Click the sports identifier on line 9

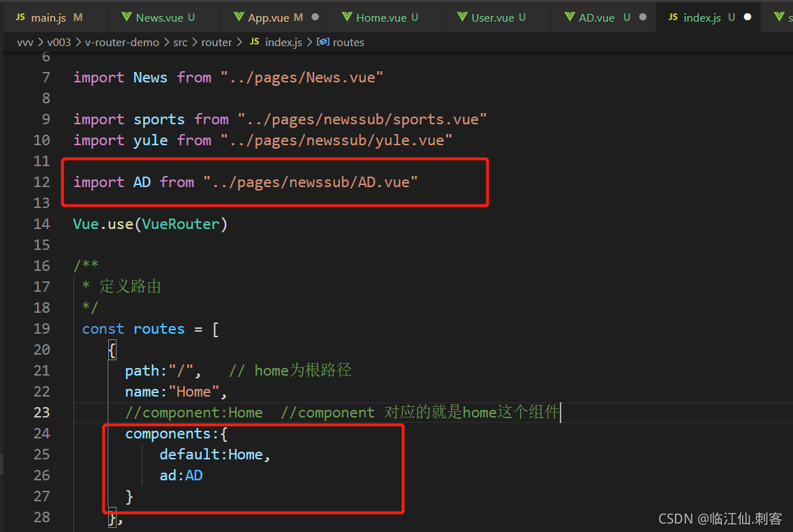158,119
